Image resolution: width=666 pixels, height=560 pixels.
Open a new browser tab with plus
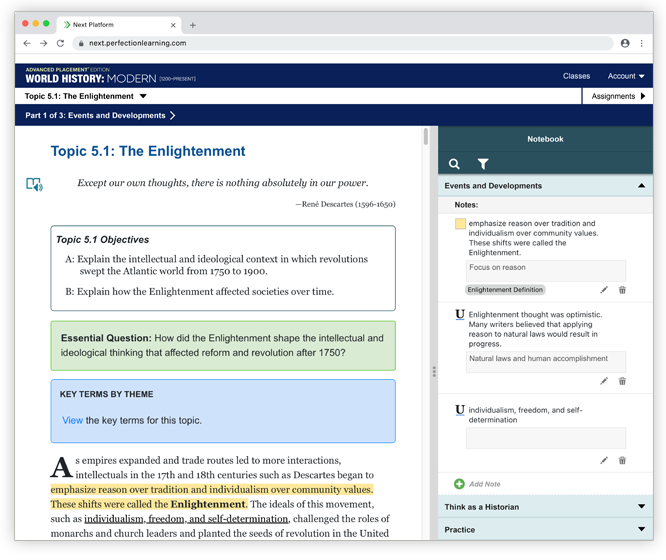(x=192, y=25)
